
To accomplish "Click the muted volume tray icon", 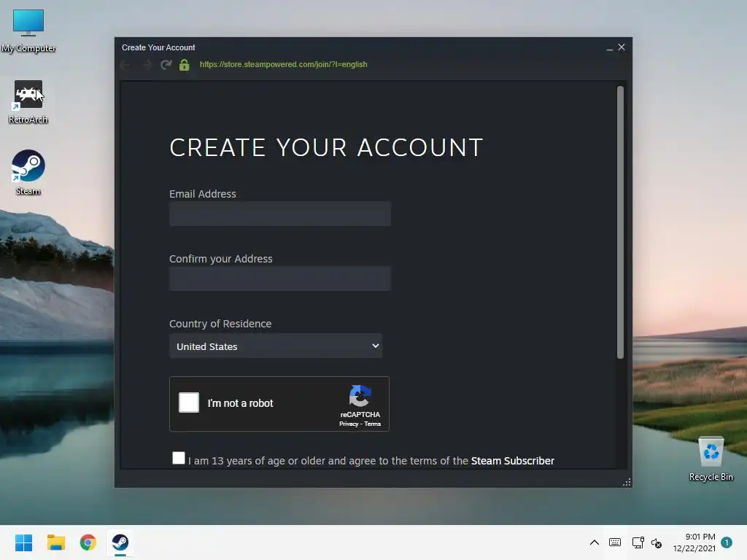I will tap(657, 542).
